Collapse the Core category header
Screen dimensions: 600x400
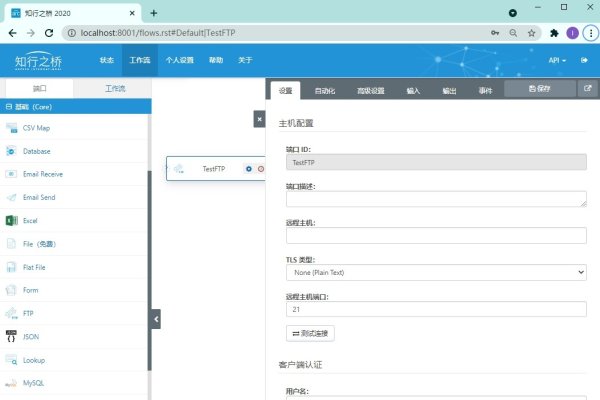tap(76, 106)
